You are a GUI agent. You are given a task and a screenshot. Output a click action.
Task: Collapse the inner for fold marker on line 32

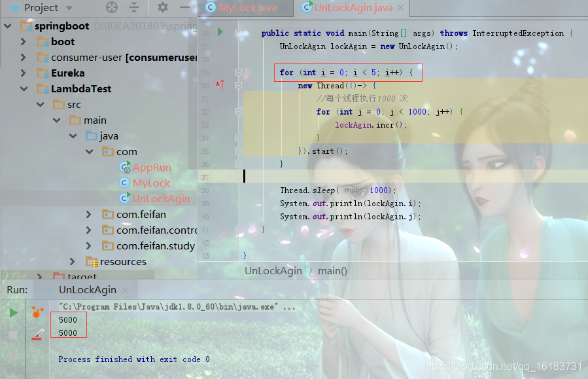pyautogui.click(x=238, y=111)
